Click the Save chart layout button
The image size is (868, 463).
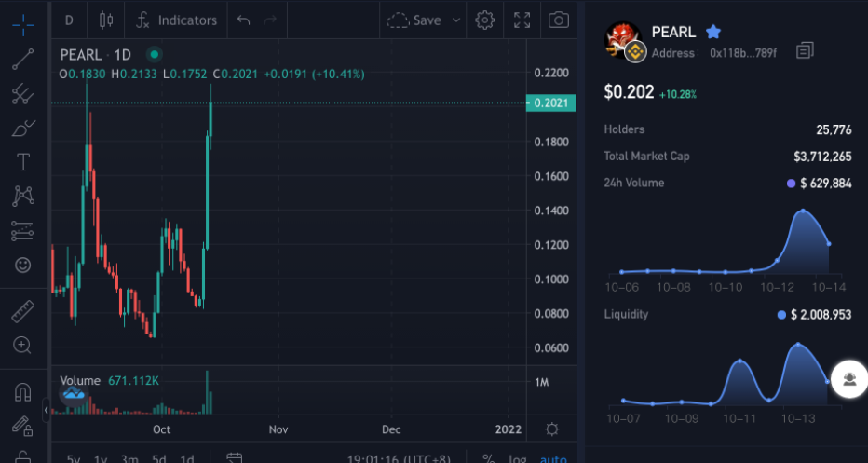tap(415, 20)
